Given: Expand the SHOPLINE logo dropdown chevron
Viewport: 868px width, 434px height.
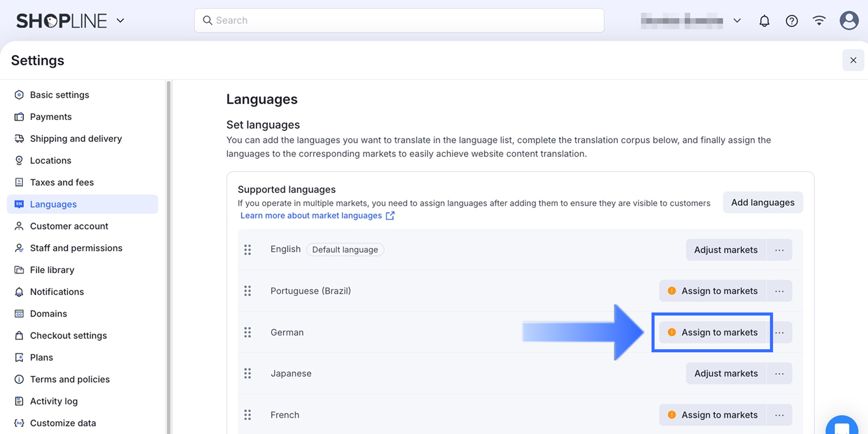Looking at the screenshot, I should pos(120,21).
